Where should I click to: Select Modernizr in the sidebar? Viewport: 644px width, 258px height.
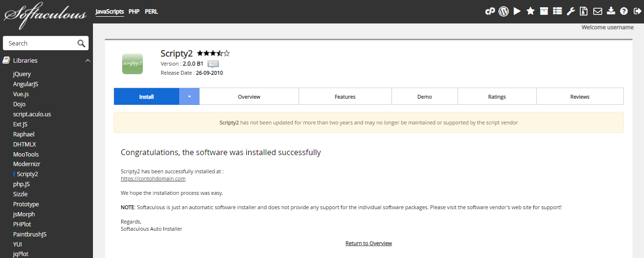tap(27, 164)
